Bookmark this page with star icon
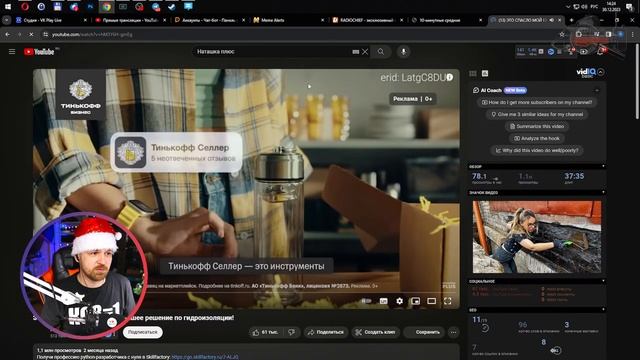Screen dimensions: 640x360 click(562, 35)
